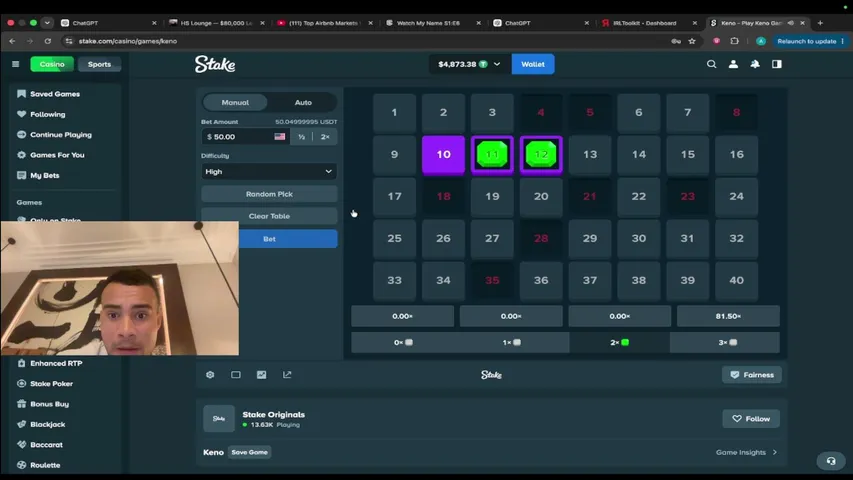This screenshot has width=853, height=480.
Task: Switch to Auto betting mode
Action: click(x=303, y=102)
